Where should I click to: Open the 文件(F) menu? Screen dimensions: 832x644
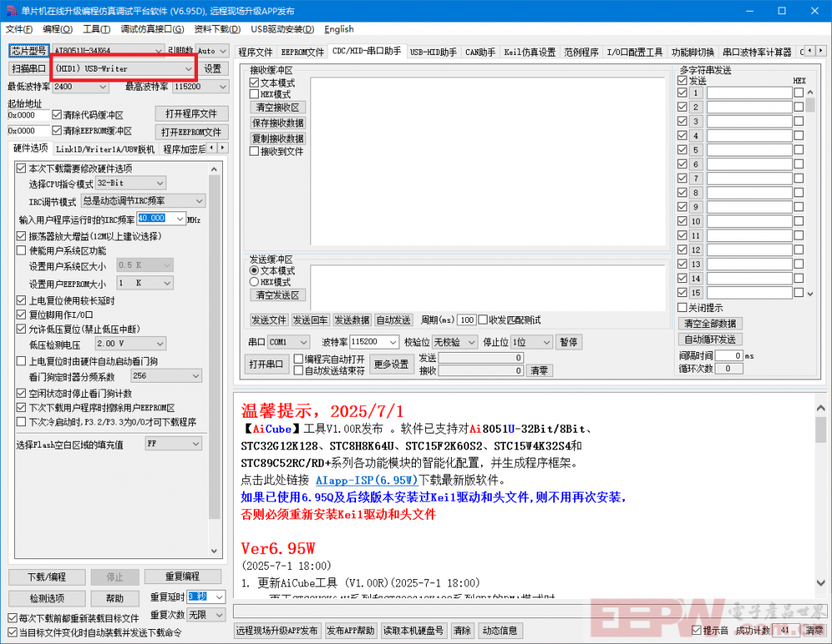tap(19, 29)
